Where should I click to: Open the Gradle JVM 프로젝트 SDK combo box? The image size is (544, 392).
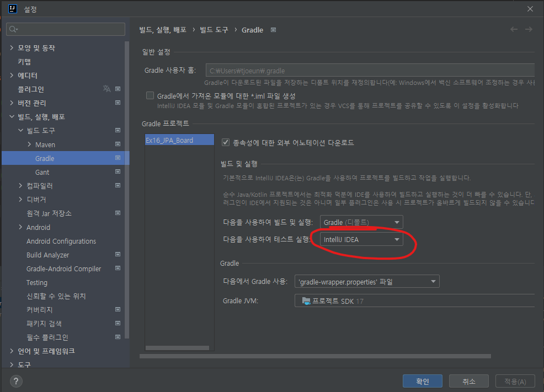coord(414,300)
